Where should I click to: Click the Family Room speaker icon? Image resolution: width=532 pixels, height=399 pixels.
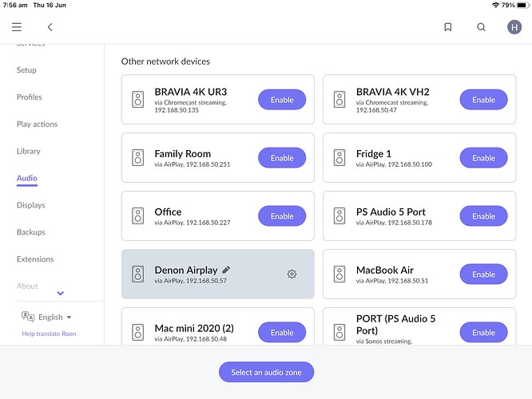click(x=137, y=158)
